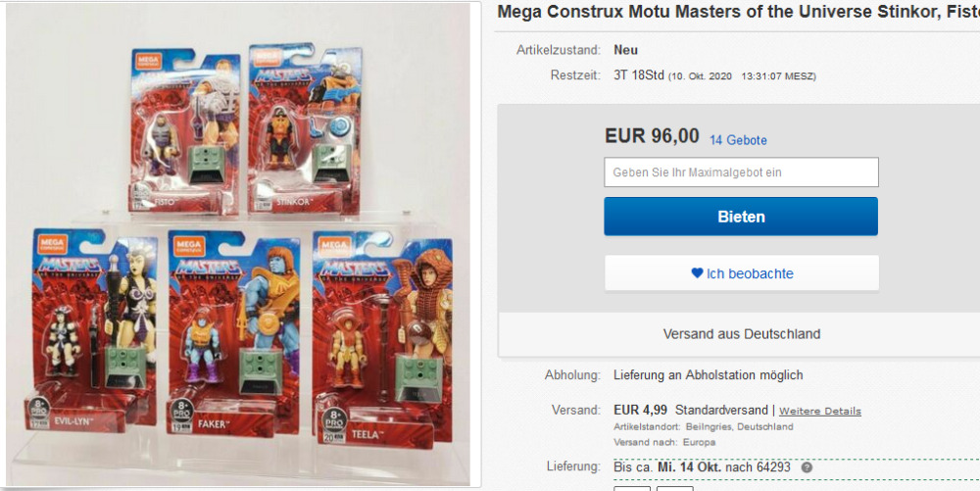Click the EUR 96,00 current price
The height and width of the screenshot is (491, 980).
point(652,135)
